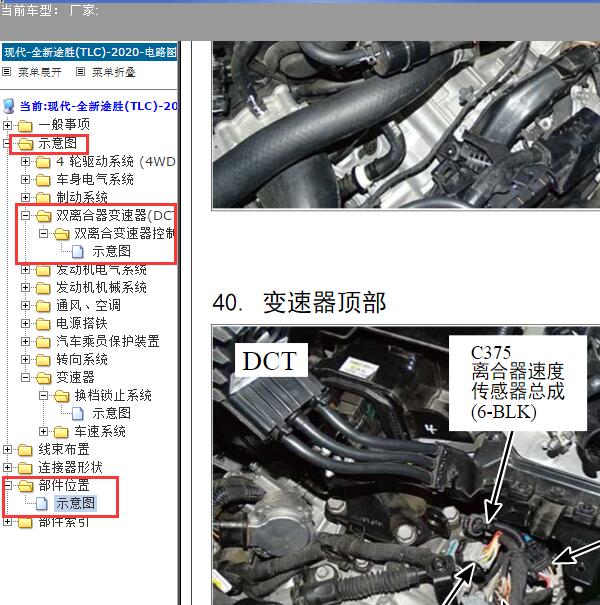Expand the 汽车乘员保护装置 folder

(x=25, y=341)
